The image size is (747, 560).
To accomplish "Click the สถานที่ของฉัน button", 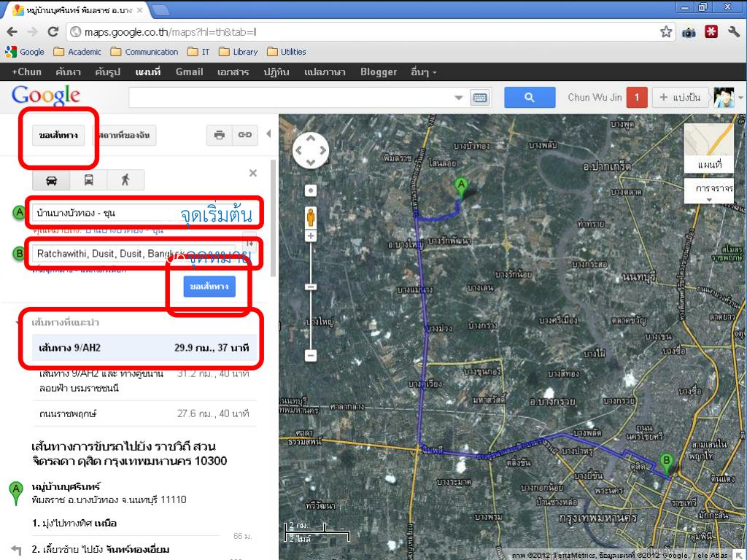I will tap(124, 135).
